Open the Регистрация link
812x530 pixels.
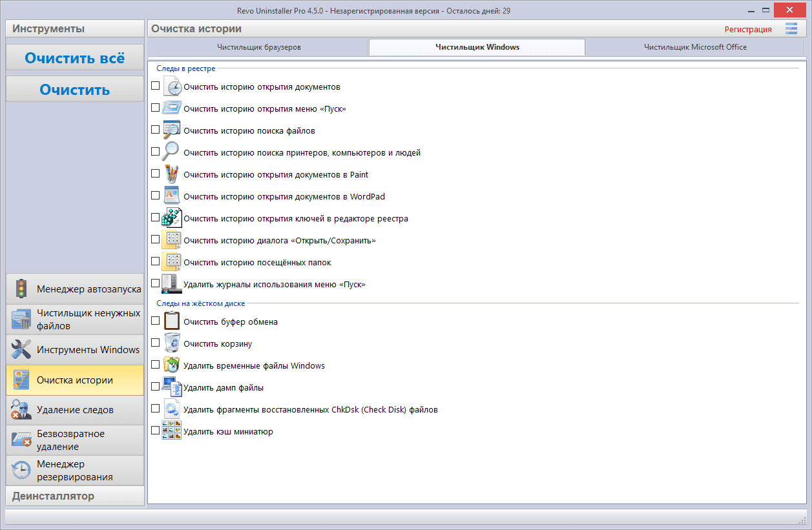[x=748, y=29]
